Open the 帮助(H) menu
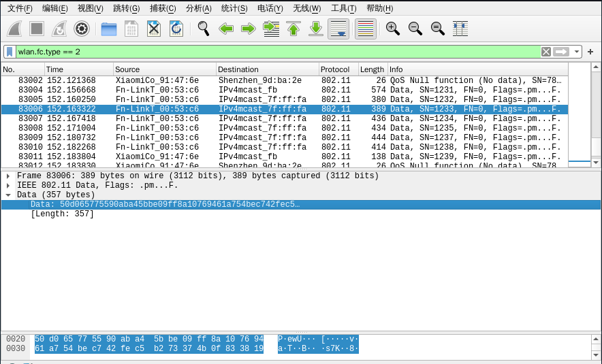This screenshot has height=364, width=602. (380, 8)
